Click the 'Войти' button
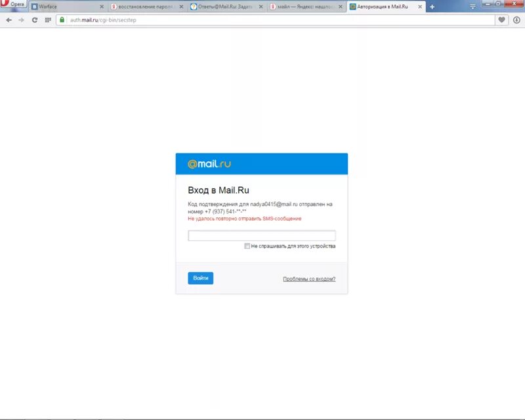This screenshot has width=525, height=420. click(x=201, y=278)
